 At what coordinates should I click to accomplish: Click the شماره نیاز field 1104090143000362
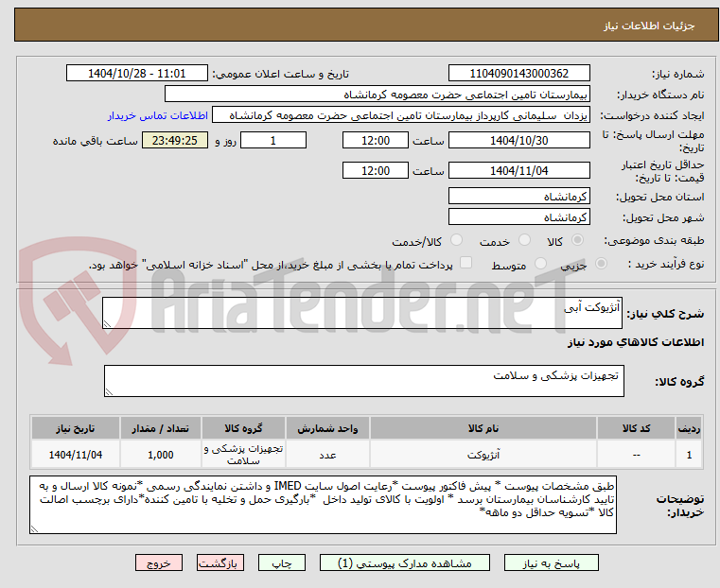coord(518,74)
